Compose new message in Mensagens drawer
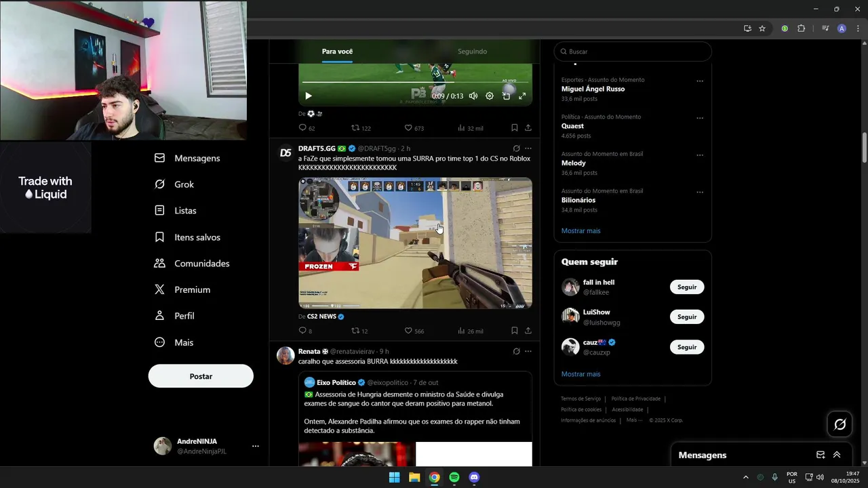The image size is (868, 488). [821, 455]
